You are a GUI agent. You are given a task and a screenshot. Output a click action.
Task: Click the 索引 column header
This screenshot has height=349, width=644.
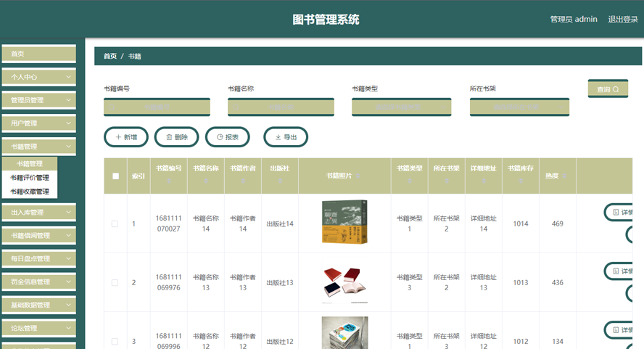[139, 176]
